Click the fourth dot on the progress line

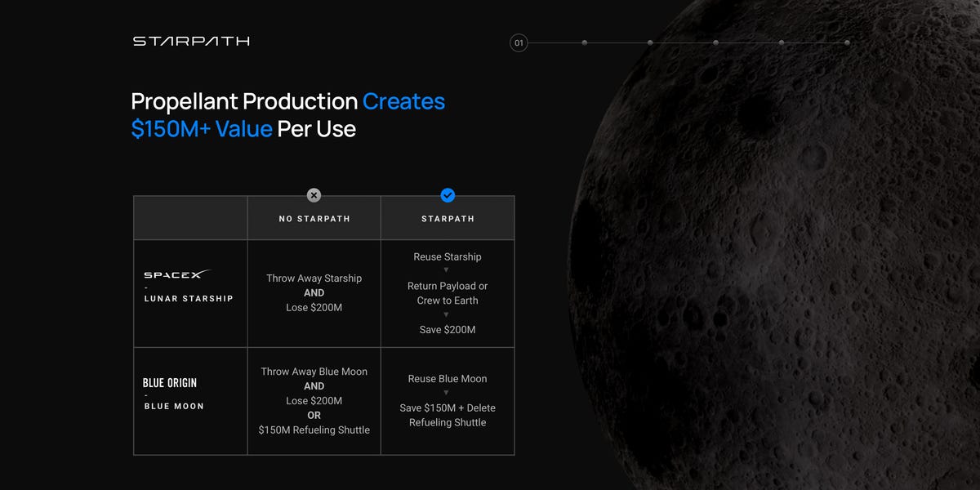point(782,42)
